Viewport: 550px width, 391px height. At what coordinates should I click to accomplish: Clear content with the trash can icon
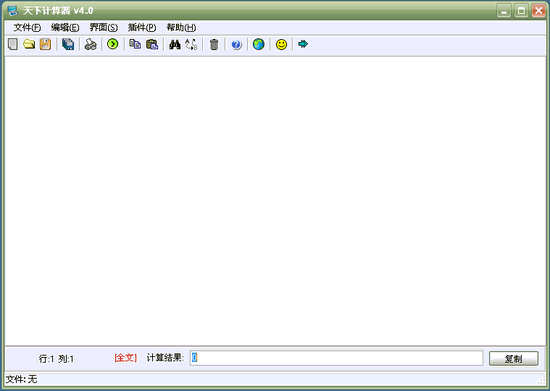pyautogui.click(x=214, y=45)
